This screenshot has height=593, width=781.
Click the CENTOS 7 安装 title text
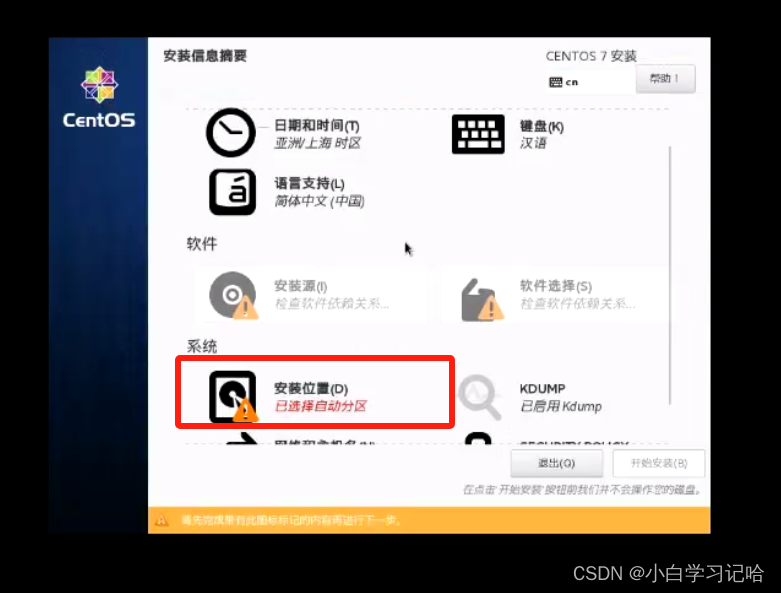click(x=591, y=56)
